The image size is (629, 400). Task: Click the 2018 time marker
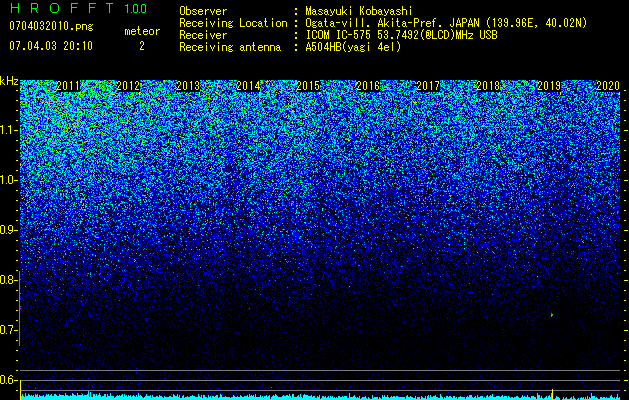pos(488,86)
